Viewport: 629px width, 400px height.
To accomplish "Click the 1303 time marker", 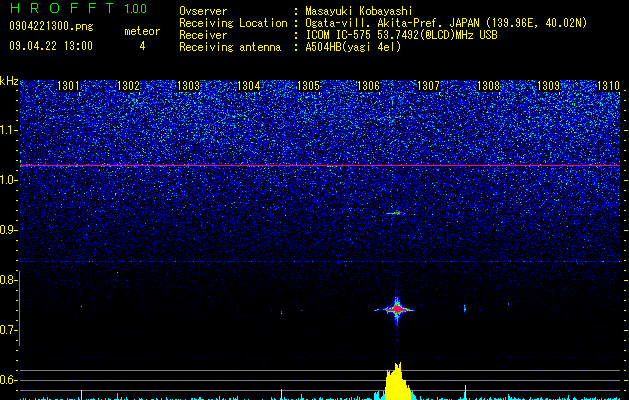I will point(188,86).
